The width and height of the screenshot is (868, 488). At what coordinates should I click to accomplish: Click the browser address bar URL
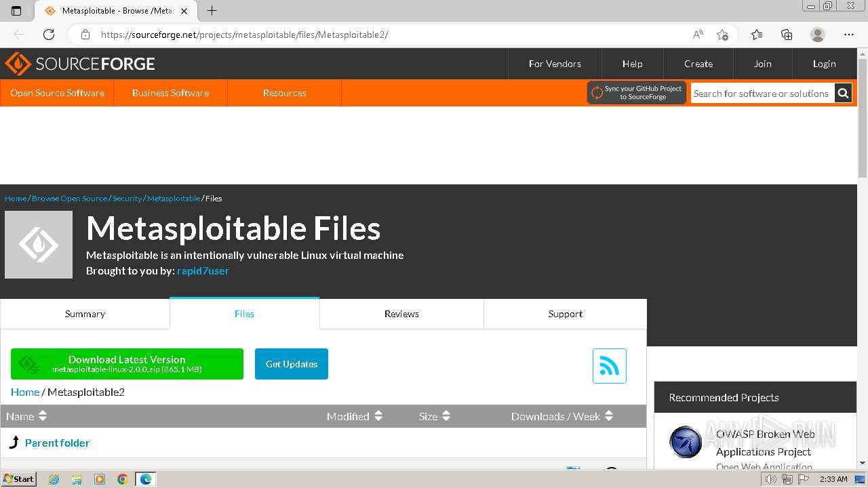(x=244, y=35)
